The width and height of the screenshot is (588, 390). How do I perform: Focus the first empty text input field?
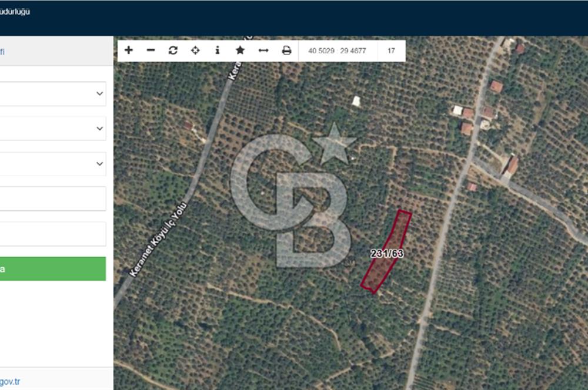53,199
